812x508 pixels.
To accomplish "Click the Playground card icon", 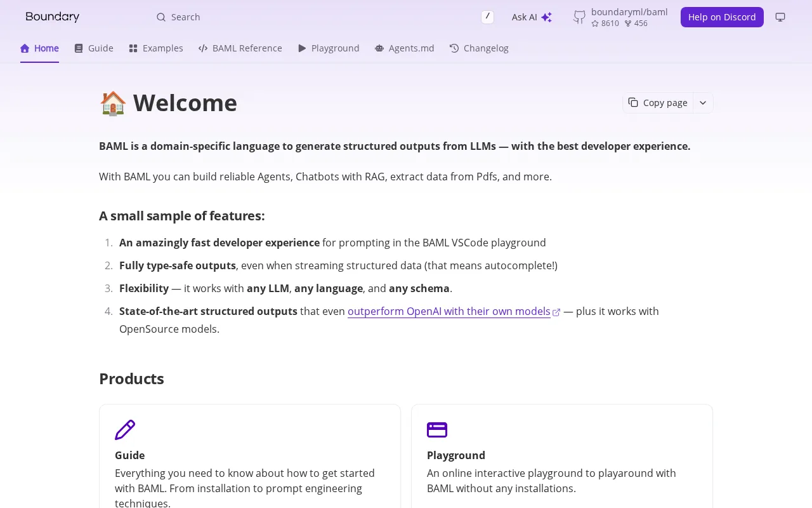I will pyautogui.click(x=437, y=430).
